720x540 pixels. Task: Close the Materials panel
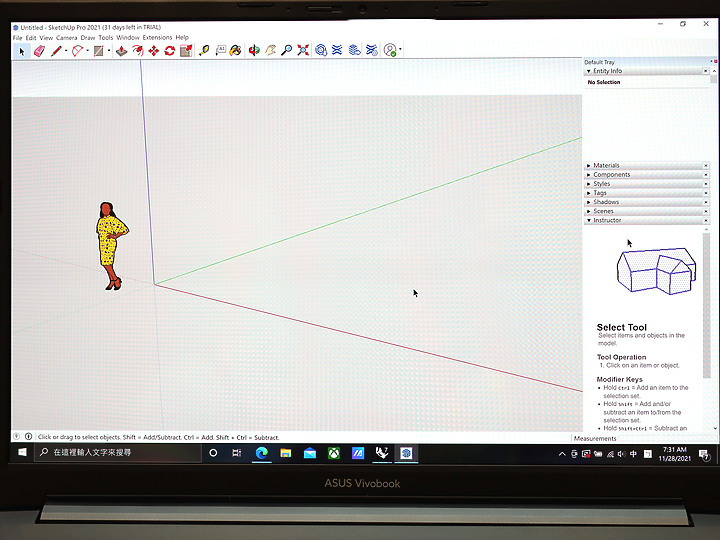click(x=706, y=165)
